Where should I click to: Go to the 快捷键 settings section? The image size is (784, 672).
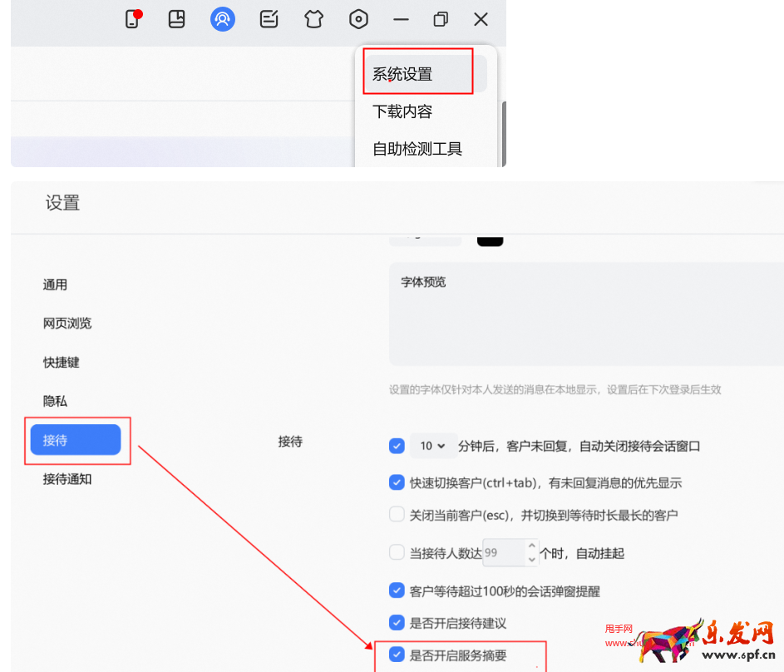[x=61, y=363]
